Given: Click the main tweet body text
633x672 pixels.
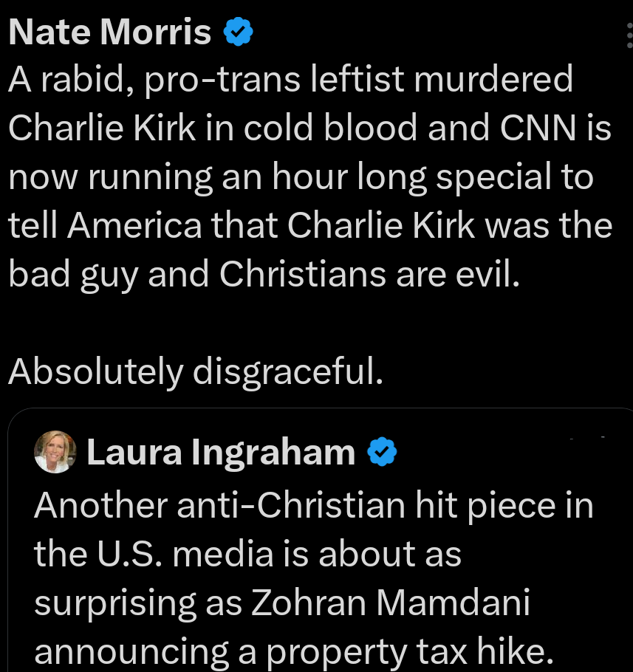Looking at the screenshot, I should point(310,177).
